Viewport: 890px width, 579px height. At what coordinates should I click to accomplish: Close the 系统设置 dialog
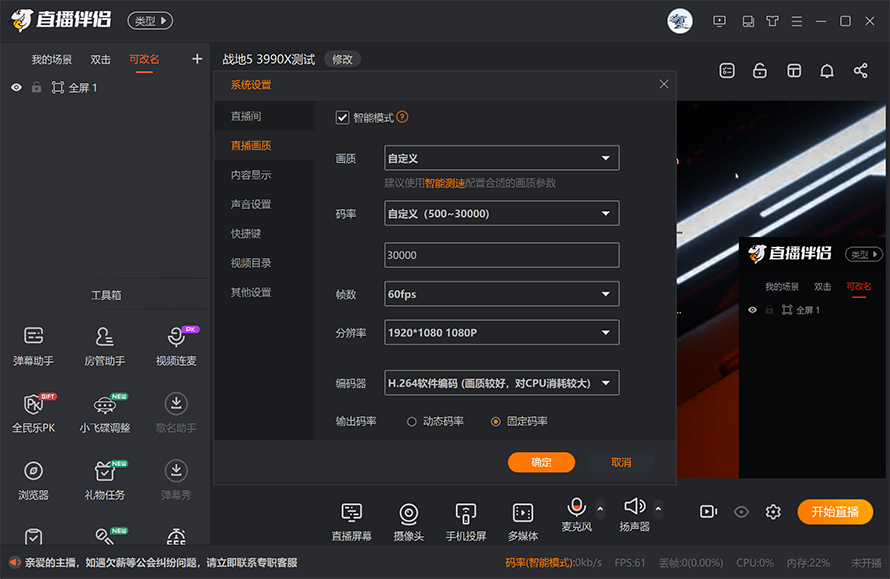664,84
